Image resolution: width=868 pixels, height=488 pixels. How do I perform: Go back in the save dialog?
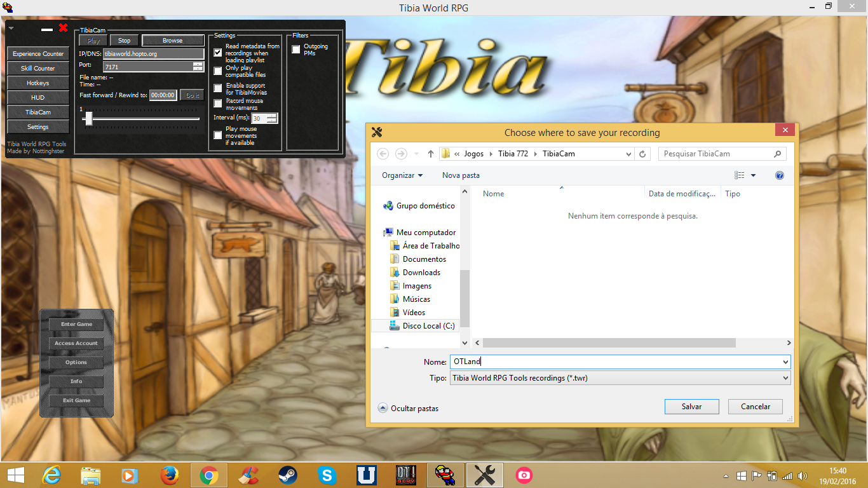point(383,154)
